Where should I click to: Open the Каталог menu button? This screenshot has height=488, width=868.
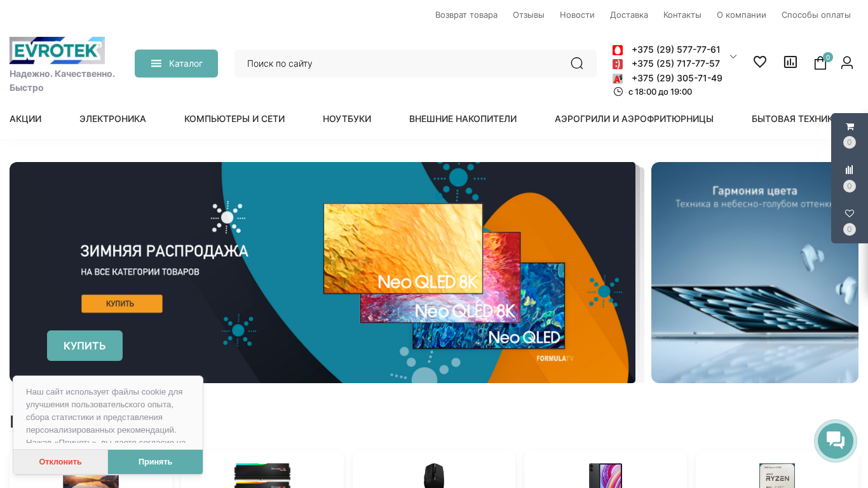point(176,64)
